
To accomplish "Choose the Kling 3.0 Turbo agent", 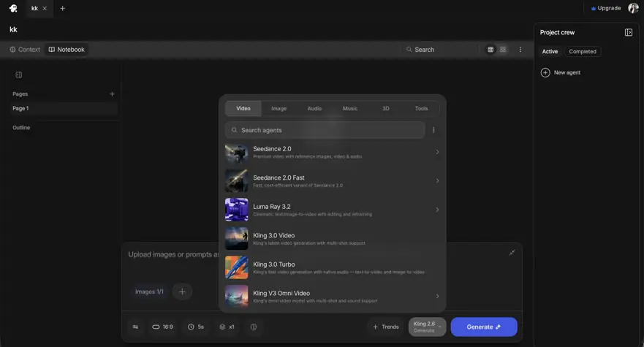I will click(x=333, y=267).
